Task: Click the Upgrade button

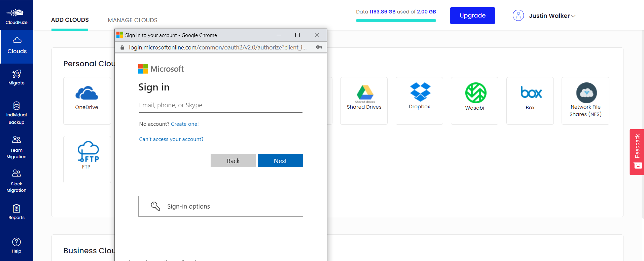Action: [472, 15]
